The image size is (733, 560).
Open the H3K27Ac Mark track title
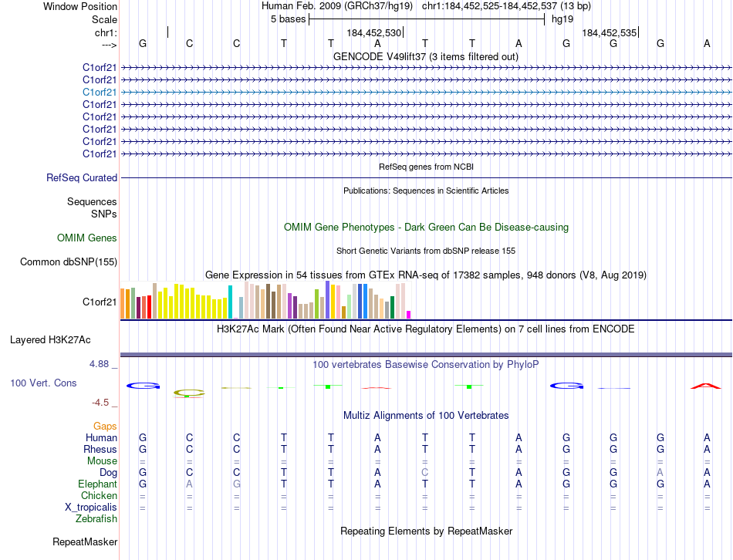click(x=426, y=329)
